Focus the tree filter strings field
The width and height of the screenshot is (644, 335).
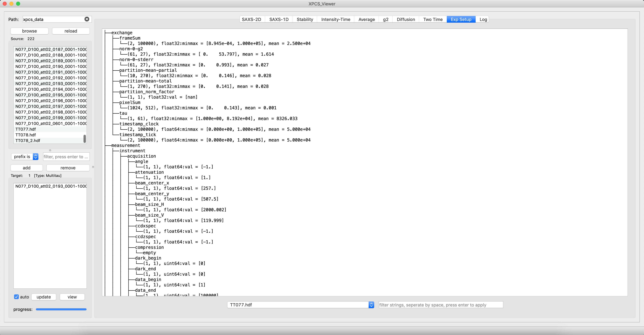point(441,305)
